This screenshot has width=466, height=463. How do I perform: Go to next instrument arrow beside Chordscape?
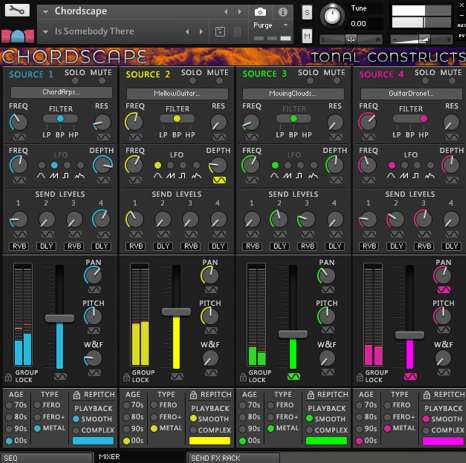[x=239, y=12]
